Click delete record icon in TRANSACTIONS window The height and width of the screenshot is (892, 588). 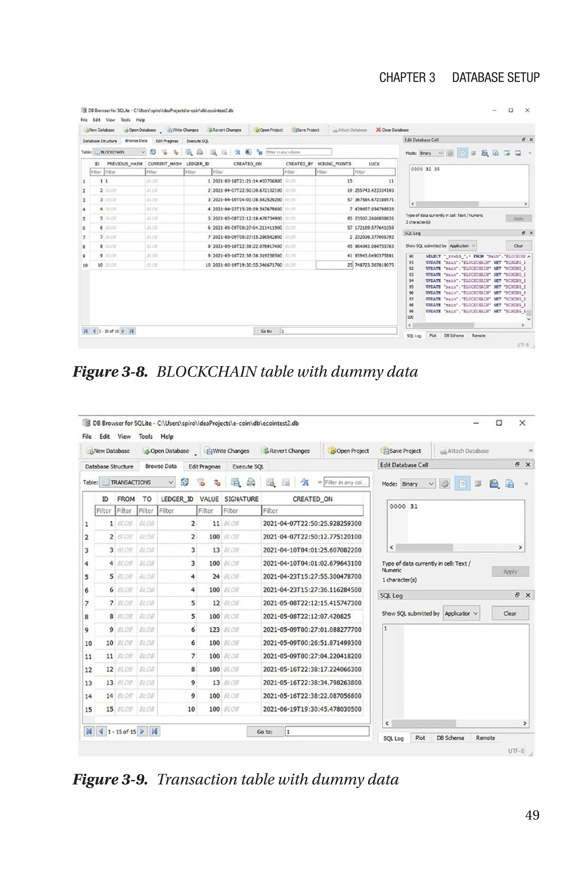point(286,482)
